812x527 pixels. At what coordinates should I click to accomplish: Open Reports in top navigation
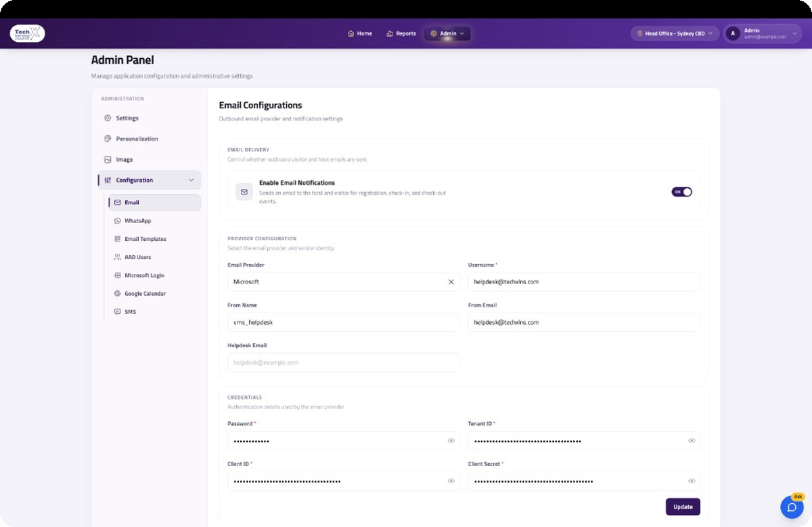click(x=401, y=33)
